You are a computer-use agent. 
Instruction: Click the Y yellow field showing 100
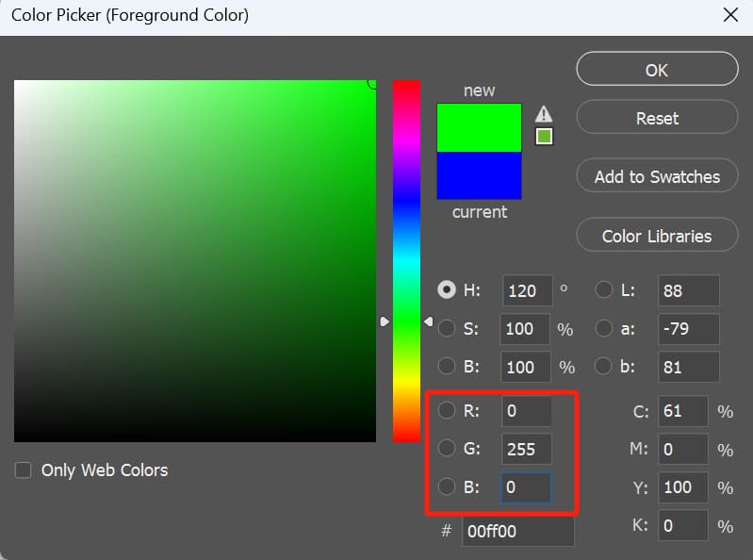pos(683,487)
